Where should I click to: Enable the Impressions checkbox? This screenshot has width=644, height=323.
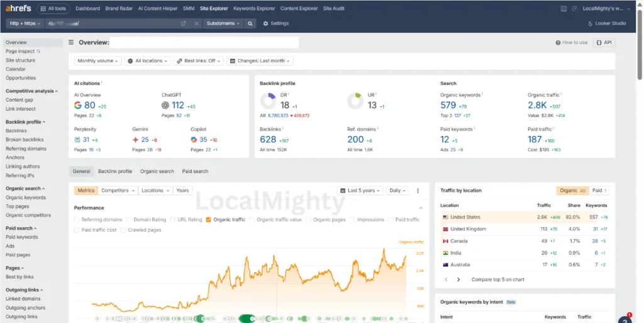[x=352, y=220]
